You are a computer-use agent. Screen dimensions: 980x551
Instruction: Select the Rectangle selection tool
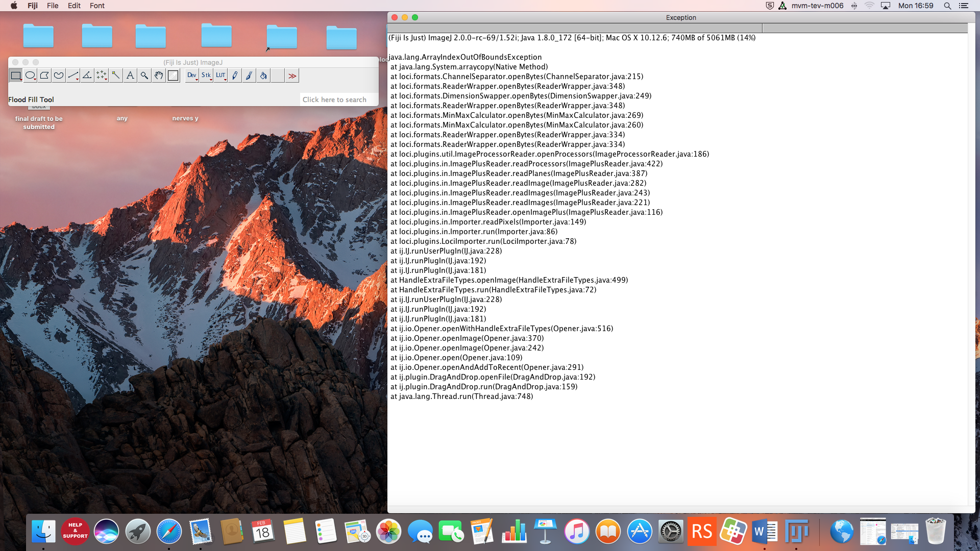(15, 76)
